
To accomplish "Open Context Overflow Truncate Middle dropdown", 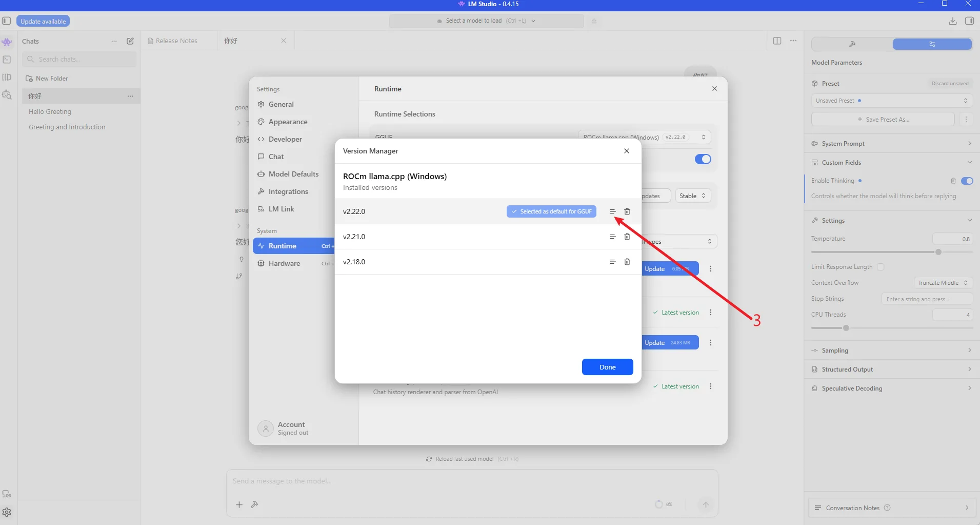I will (x=943, y=283).
